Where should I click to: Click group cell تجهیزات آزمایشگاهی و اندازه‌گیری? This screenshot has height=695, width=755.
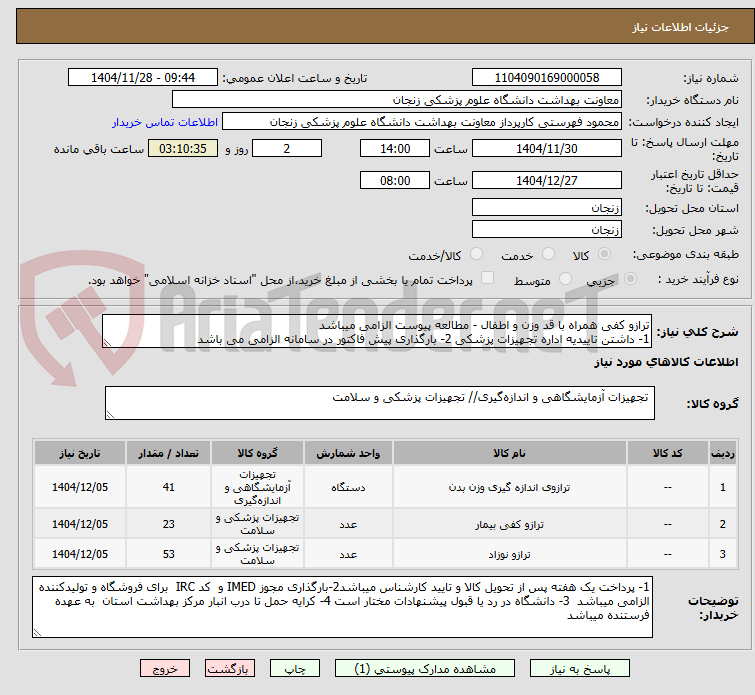point(258,487)
